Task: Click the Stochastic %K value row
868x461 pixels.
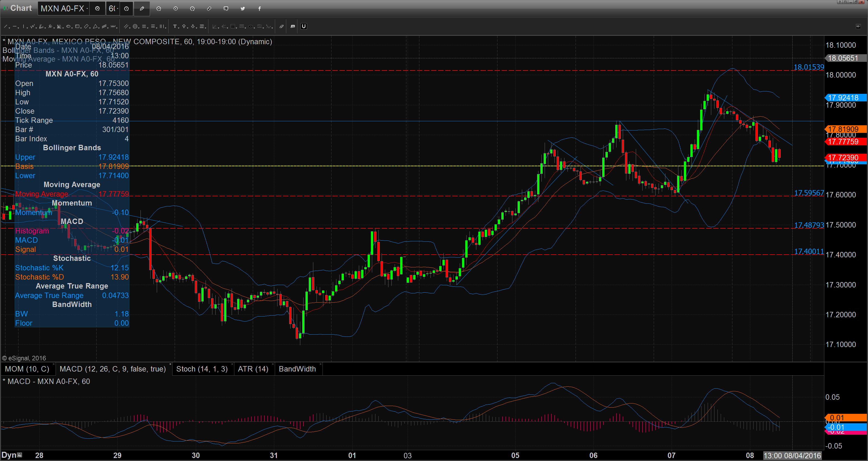Action: (x=72, y=268)
